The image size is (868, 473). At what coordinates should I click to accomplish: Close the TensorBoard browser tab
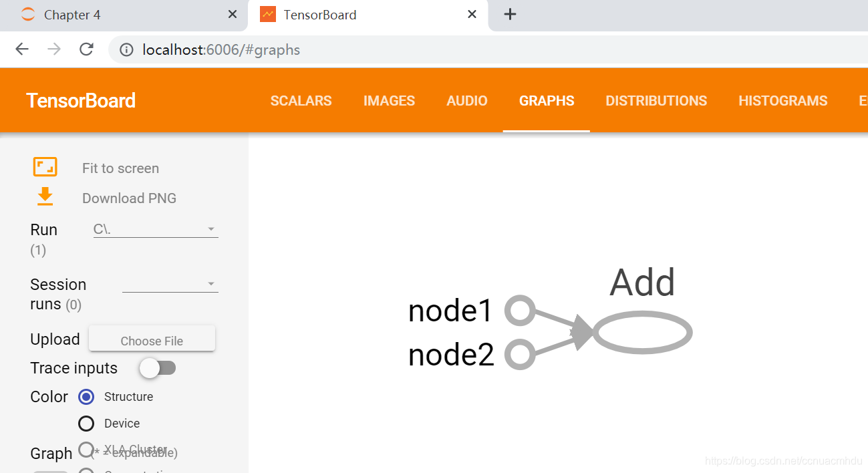[x=472, y=14]
